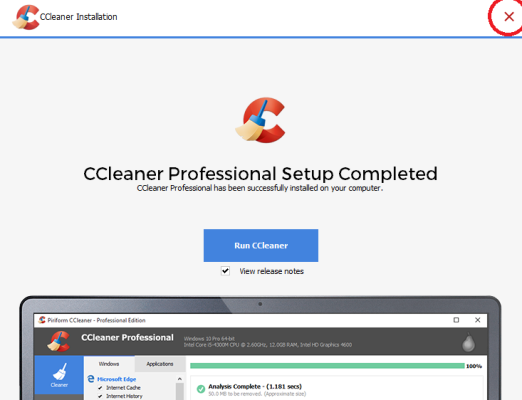This screenshot has width=522, height=400.
Task: Toggle the Internet History checkmark
Action: [100, 396]
